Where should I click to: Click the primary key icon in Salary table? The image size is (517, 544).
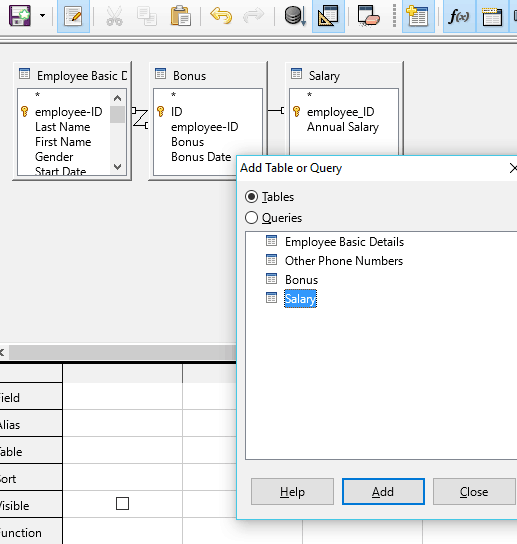pyautogui.click(x=296, y=111)
